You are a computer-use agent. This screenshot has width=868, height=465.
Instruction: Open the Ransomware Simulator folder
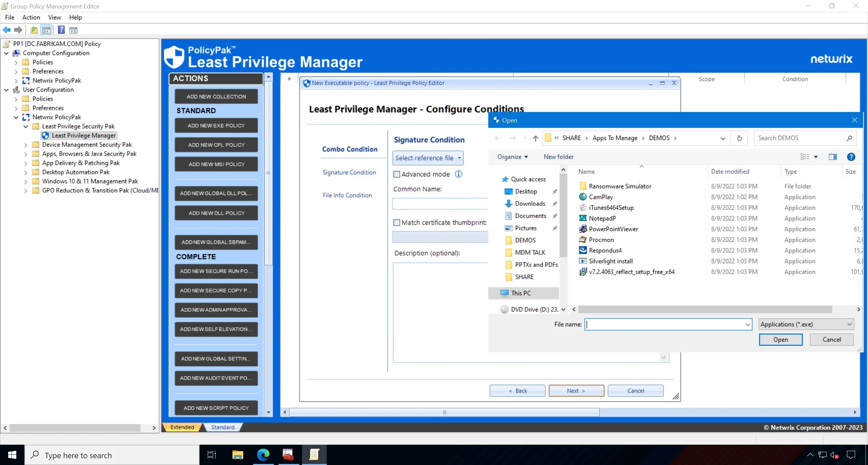[620, 186]
